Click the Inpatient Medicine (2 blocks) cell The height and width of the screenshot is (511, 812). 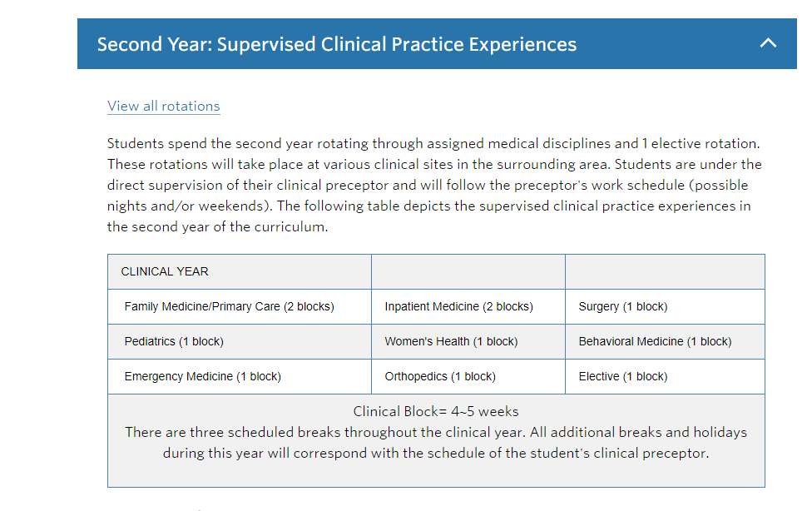tap(458, 306)
